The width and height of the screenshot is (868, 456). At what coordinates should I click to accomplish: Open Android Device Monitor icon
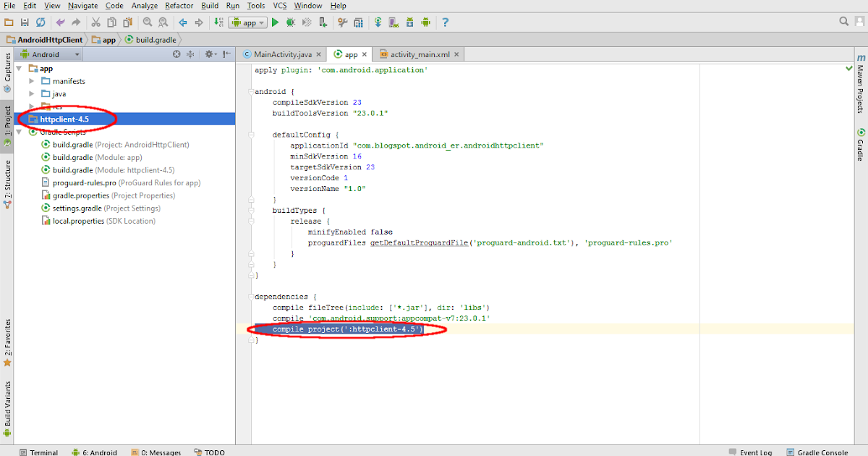[x=426, y=22]
